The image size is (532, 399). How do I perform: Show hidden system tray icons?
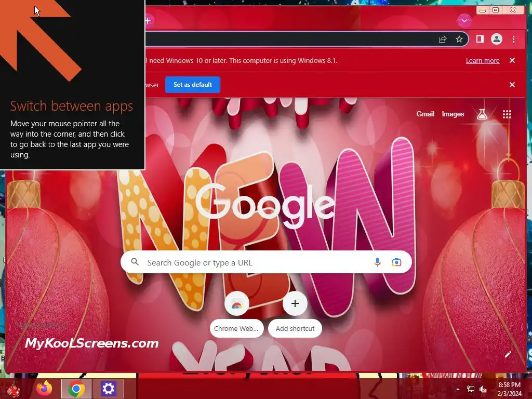[458, 389]
